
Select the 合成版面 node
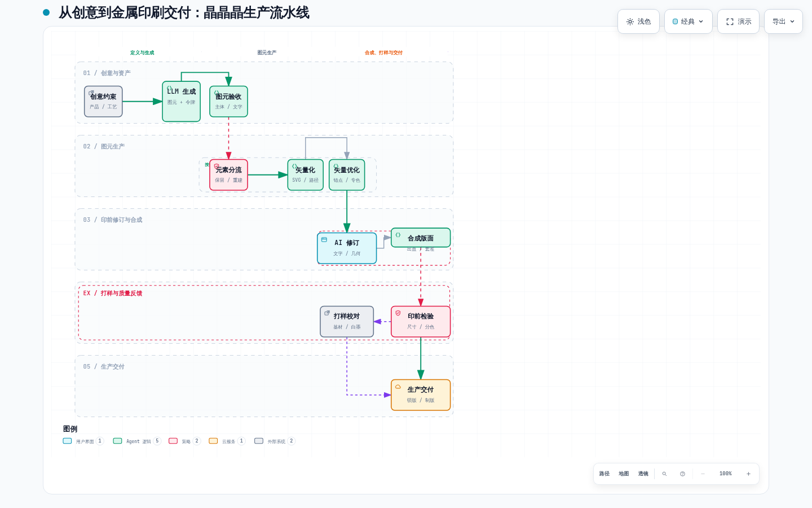coord(421,238)
